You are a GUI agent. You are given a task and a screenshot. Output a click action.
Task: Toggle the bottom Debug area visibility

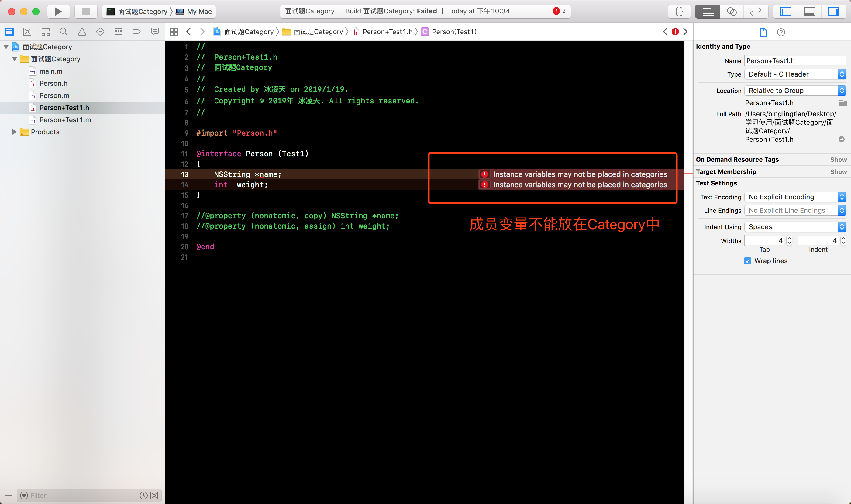pyautogui.click(x=810, y=12)
